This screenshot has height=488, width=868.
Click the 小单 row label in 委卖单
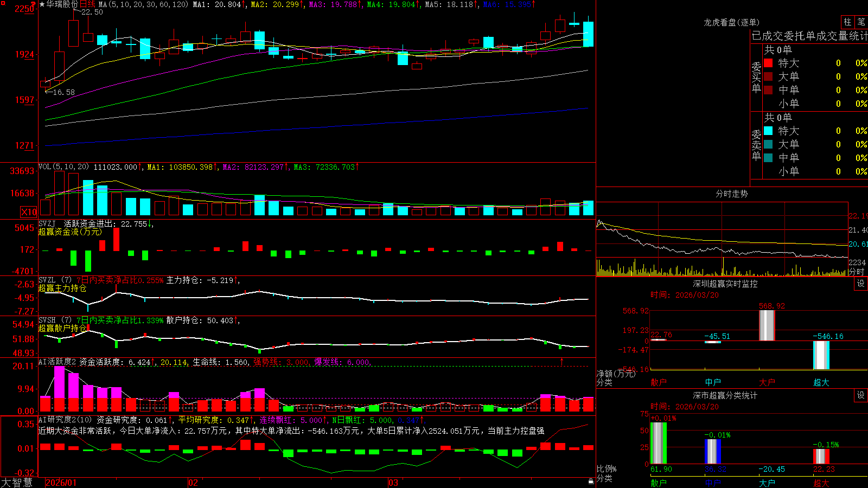tap(789, 171)
